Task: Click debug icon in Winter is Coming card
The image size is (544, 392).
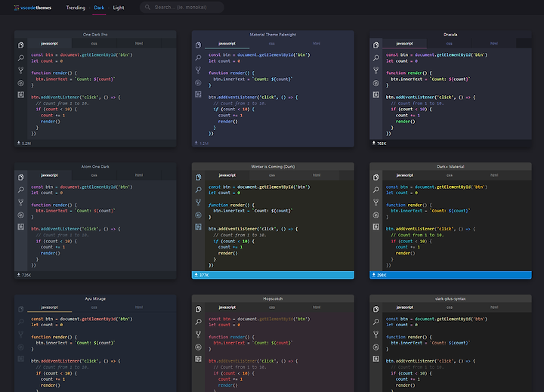Action: 198,215
